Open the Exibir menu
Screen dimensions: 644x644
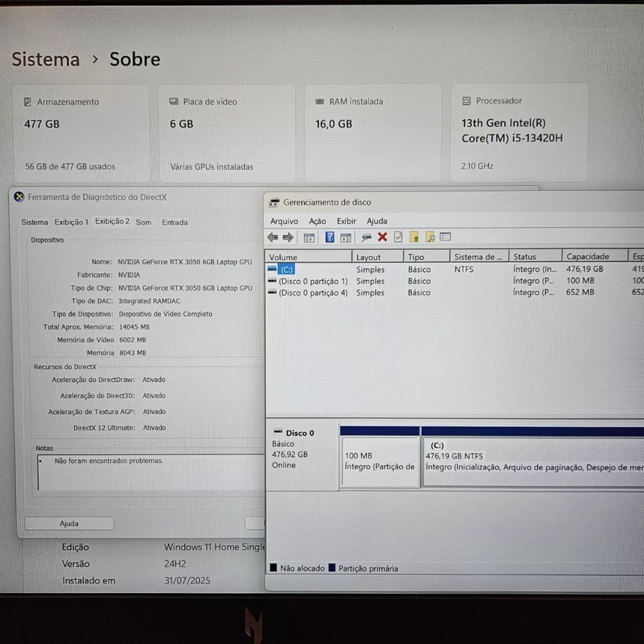pos(346,221)
